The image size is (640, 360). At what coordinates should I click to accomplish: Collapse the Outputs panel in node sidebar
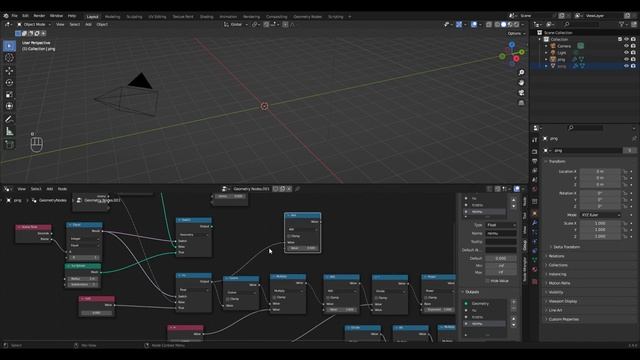pyautogui.click(x=472, y=292)
